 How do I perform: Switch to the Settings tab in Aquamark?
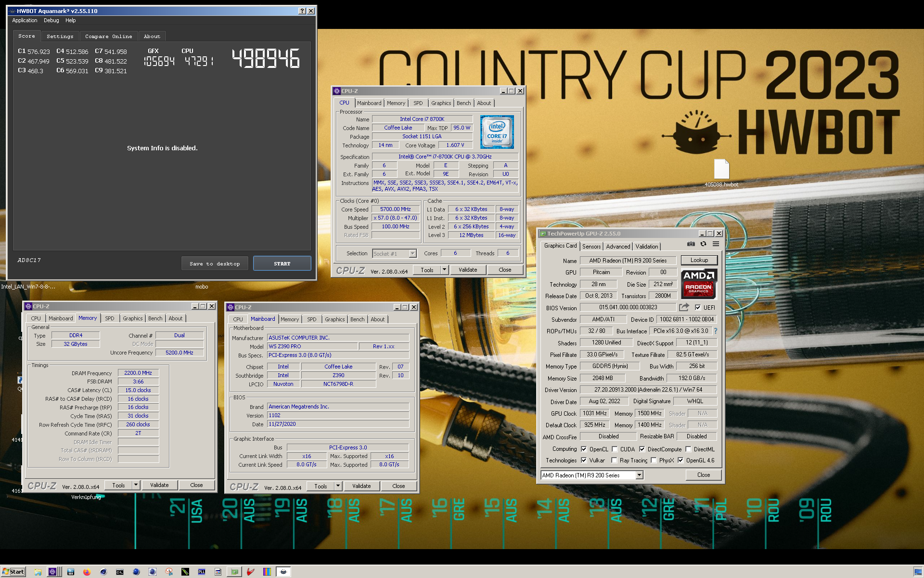coord(60,36)
